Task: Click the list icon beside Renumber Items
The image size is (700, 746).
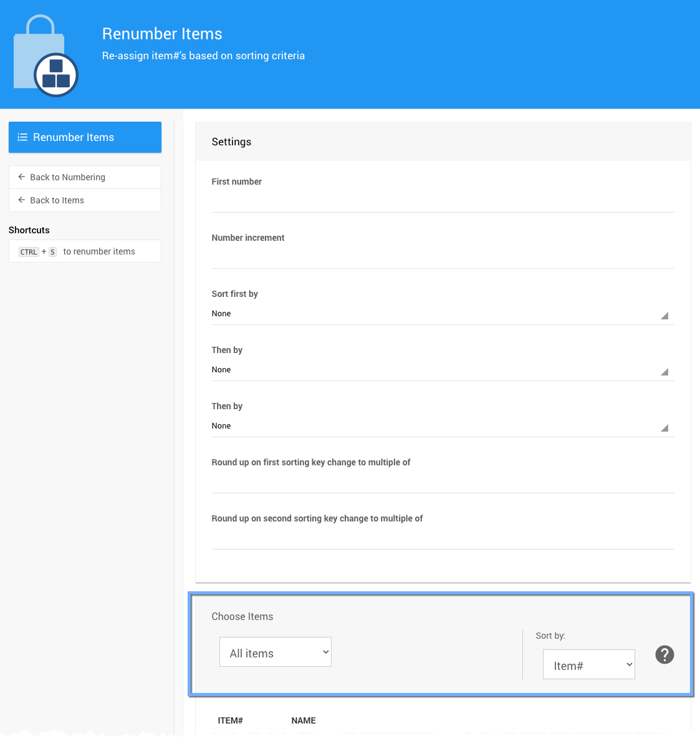Action: click(x=22, y=137)
